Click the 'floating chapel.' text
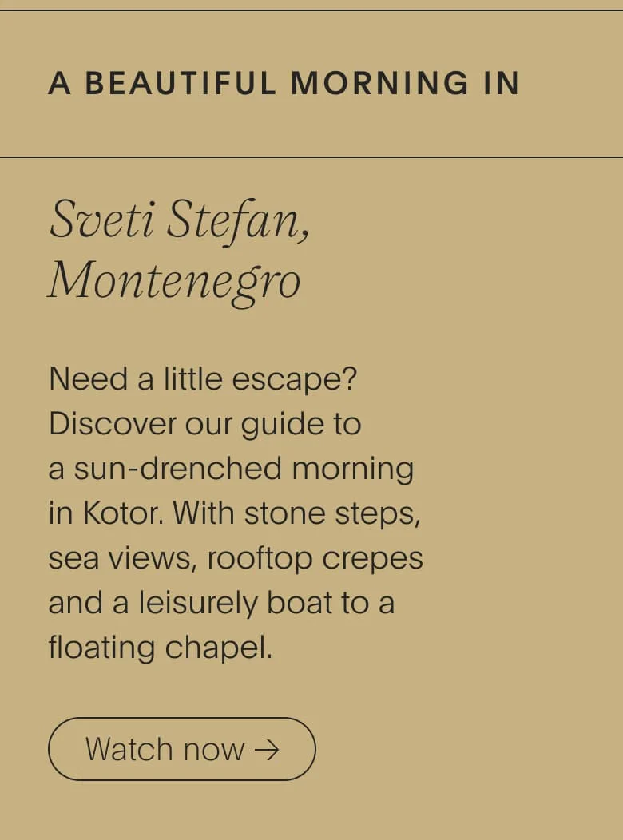The width and height of the screenshot is (623, 840). click(161, 647)
